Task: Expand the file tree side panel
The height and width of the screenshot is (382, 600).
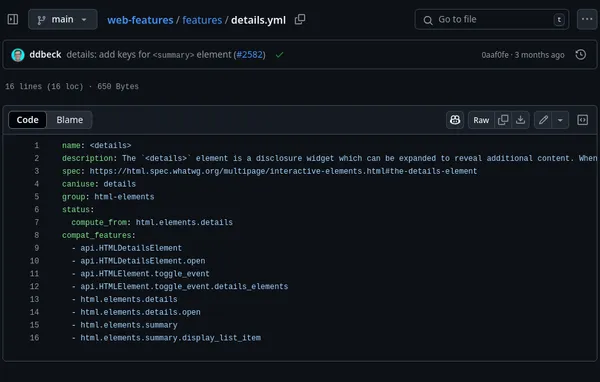Action: pyautogui.click(x=13, y=19)
